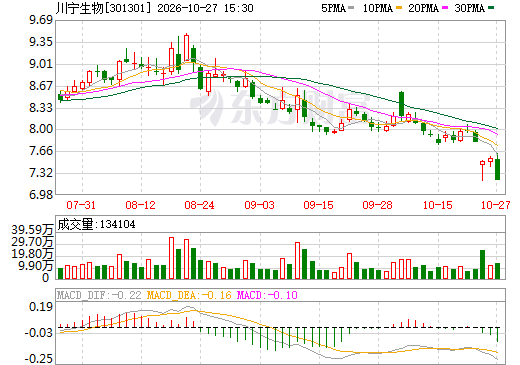
Task: Select the 20PMA legend label
Action: [x=424, y=8]
